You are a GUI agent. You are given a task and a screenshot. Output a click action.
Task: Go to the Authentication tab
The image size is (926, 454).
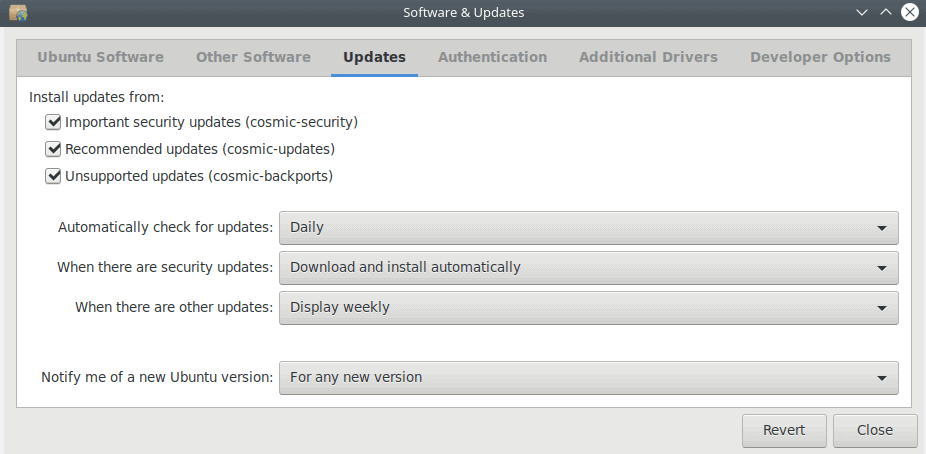point(493,57)
